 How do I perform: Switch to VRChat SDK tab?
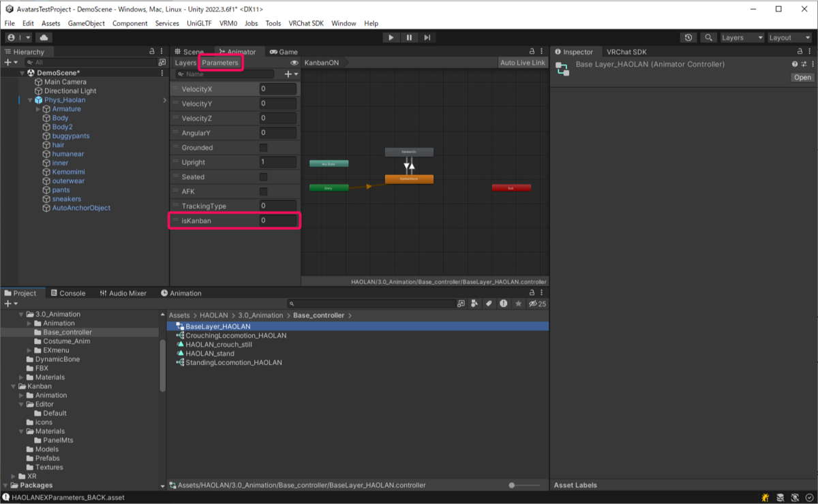[626, 52]
